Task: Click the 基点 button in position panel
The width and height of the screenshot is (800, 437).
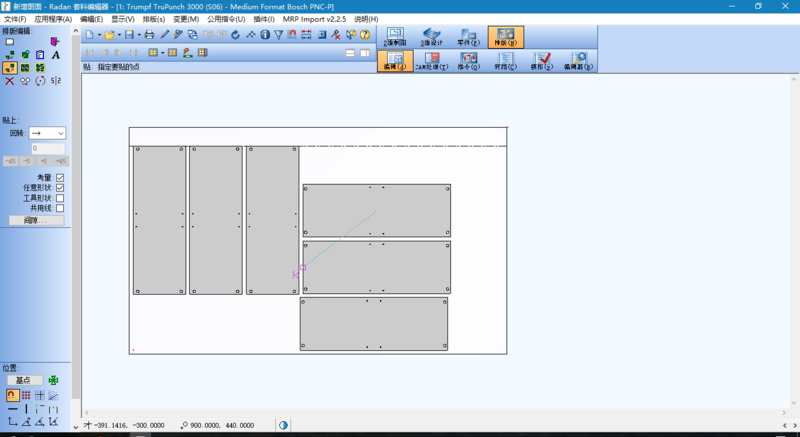Action: click(24, 380)
